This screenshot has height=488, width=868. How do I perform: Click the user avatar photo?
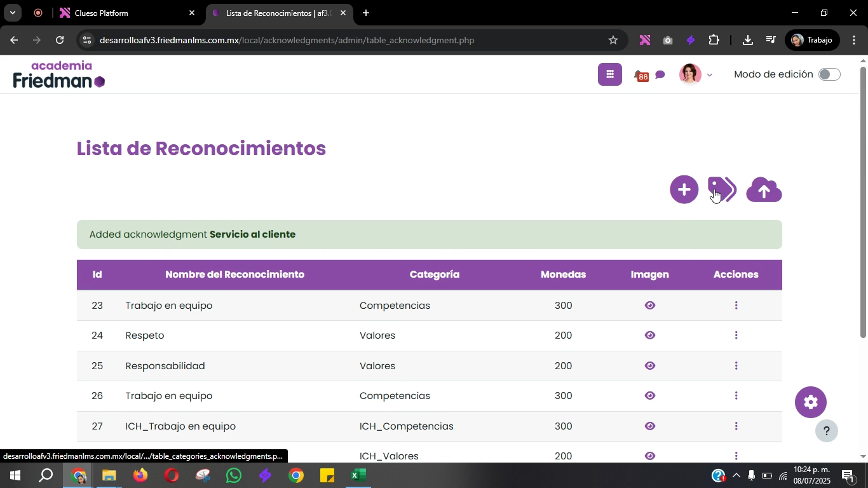(690, 74)
